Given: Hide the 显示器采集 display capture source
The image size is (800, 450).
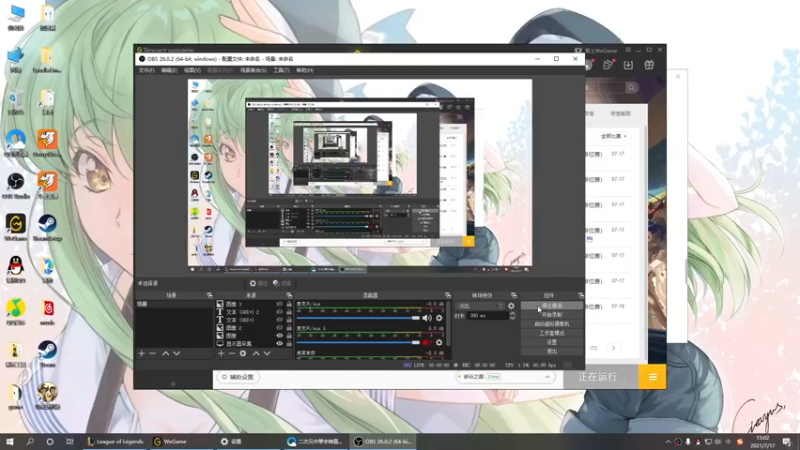Looking at the screenshot, I should (x=279, y=343).
